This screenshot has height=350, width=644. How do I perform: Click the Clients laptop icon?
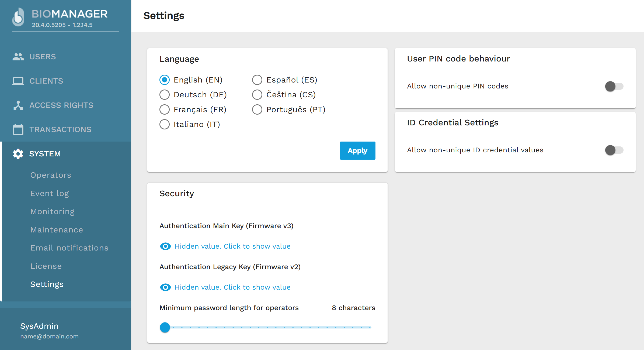tap(18, 81)
